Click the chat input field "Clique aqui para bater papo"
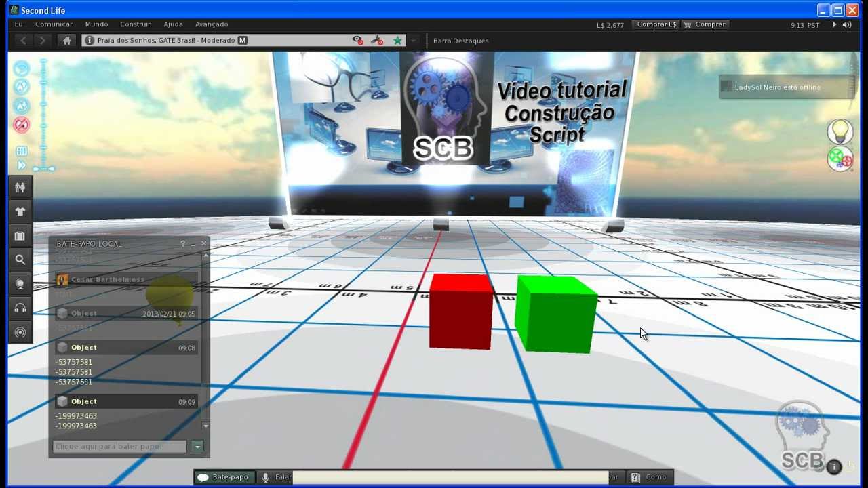Screen dimensions: 868x488 point(119,447)
